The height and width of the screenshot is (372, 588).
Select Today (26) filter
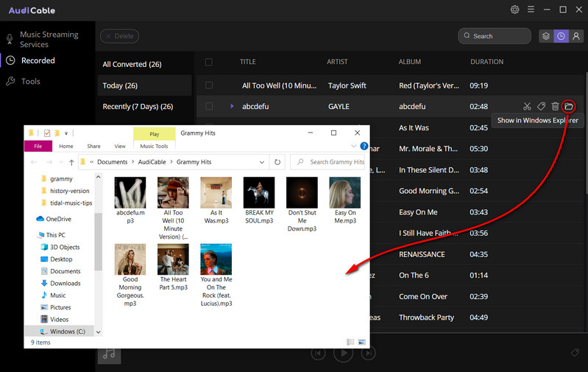click(144, 85)
